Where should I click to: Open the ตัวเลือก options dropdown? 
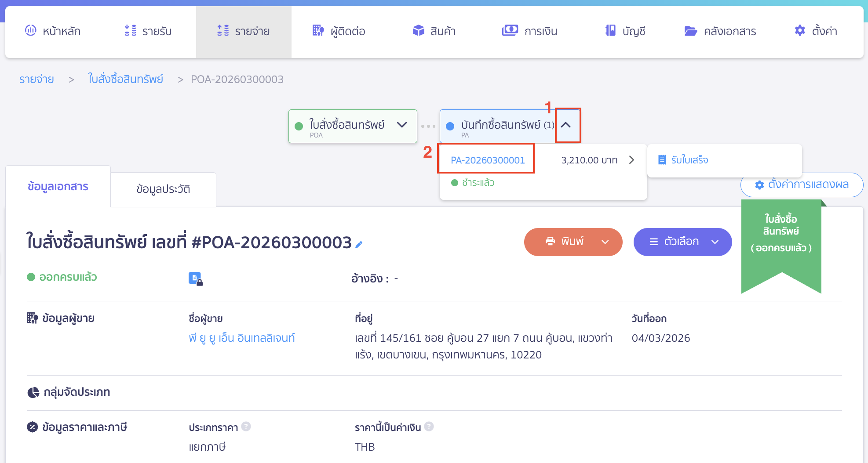pyautogui.click(x=715, y=242)
